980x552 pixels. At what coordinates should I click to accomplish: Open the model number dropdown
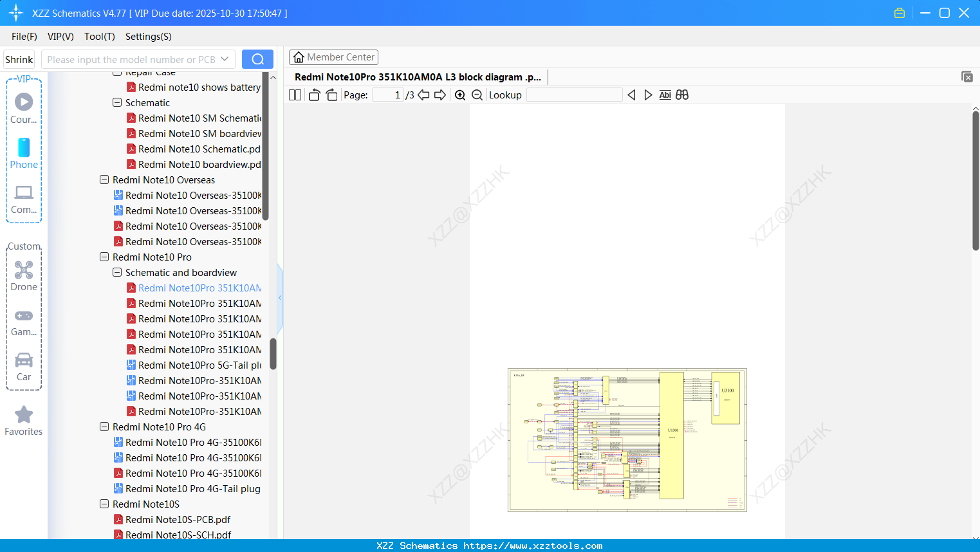(225, 59)
